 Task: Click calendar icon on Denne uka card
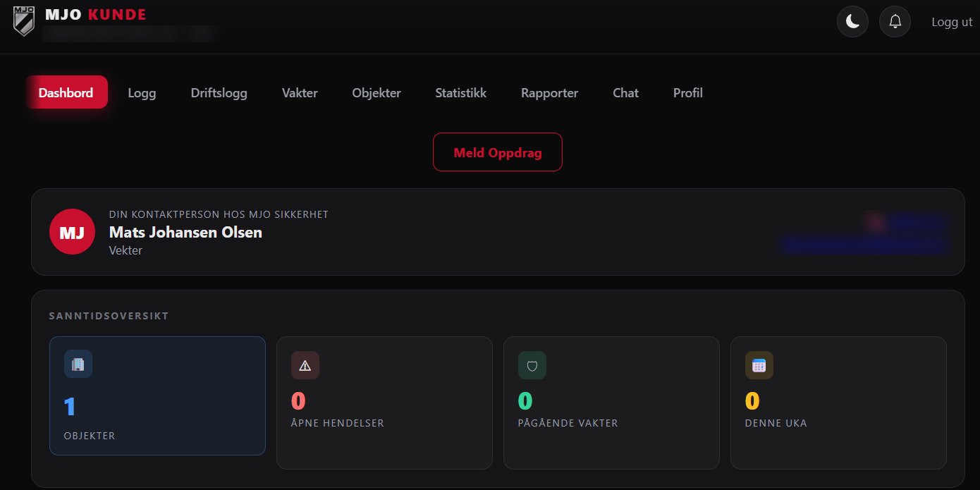[759, 365]
